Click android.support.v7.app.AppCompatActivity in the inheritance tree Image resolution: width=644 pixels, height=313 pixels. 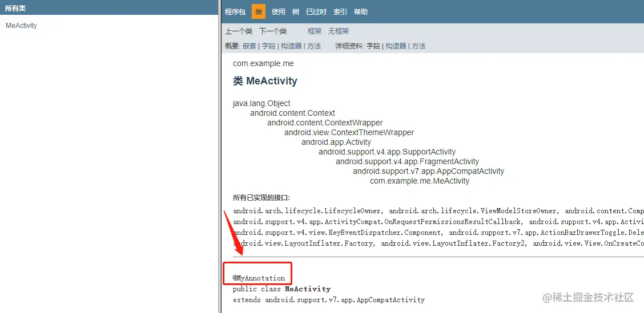click(x=428, y=171)
